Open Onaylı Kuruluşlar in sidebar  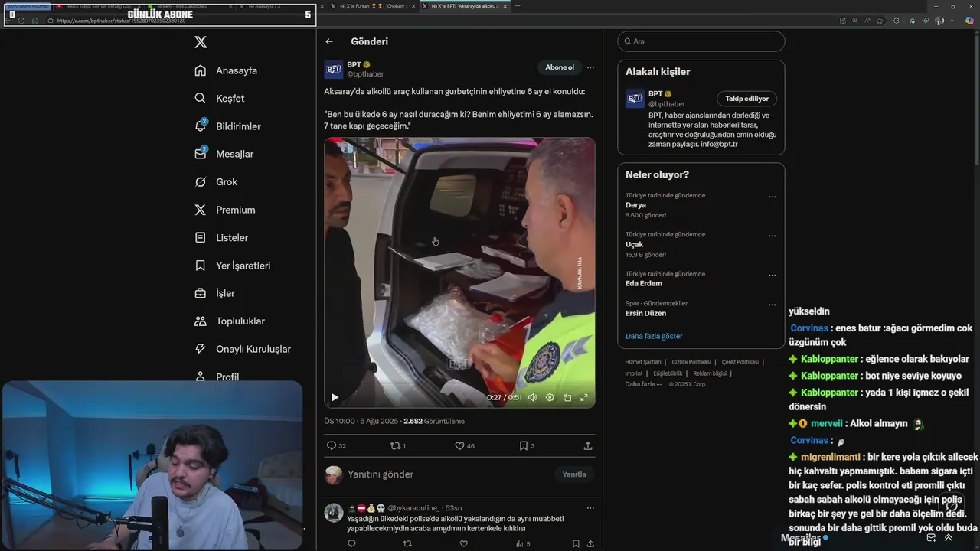243,349
